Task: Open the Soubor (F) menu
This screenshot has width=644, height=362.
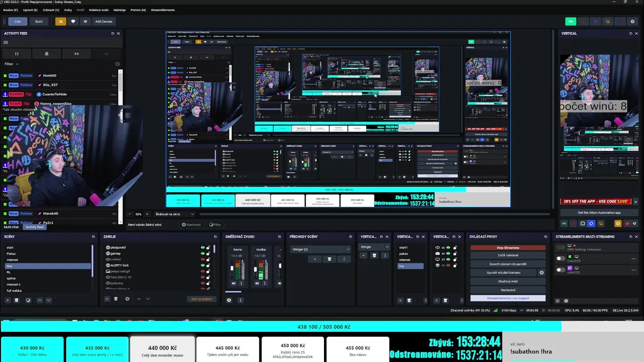Action: 11,10
